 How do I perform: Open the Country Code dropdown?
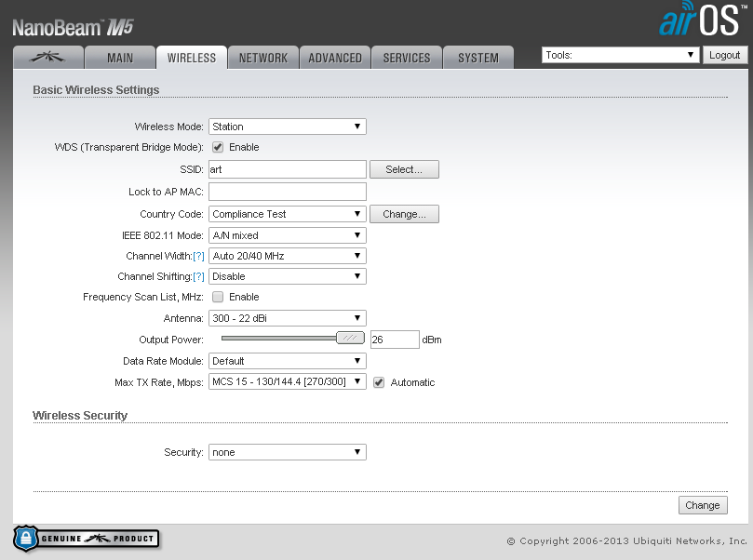288,214
